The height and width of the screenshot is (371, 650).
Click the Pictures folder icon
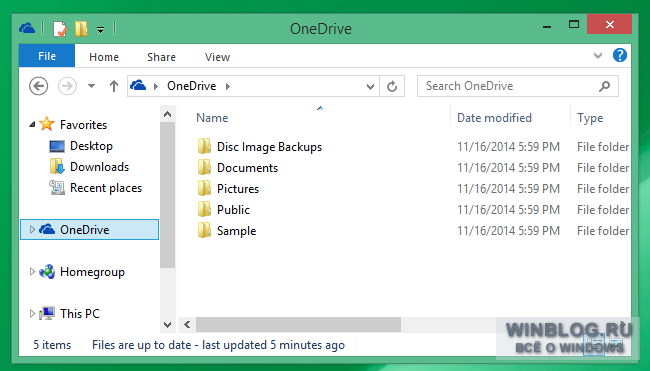204,188
